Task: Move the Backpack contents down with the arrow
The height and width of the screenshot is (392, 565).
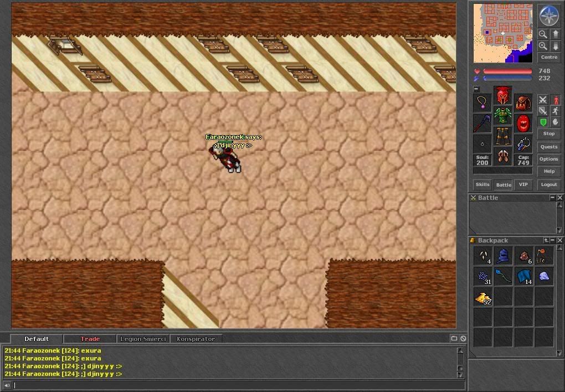Action: [559, 353]
